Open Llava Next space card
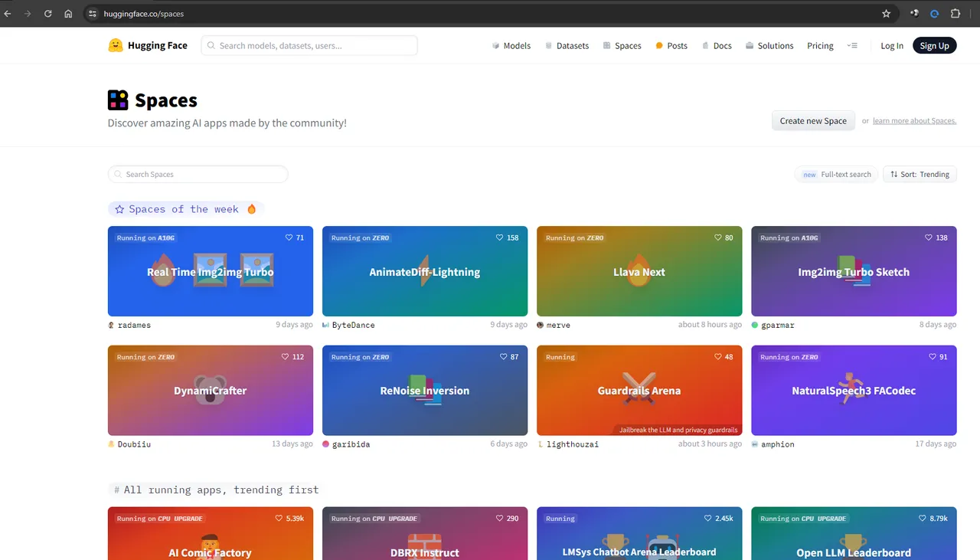This screenshot has height=560, width=980. click(639, 271)
